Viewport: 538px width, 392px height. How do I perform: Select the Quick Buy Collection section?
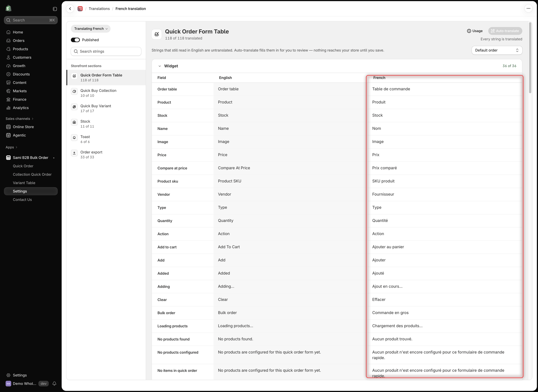point(106,93)
